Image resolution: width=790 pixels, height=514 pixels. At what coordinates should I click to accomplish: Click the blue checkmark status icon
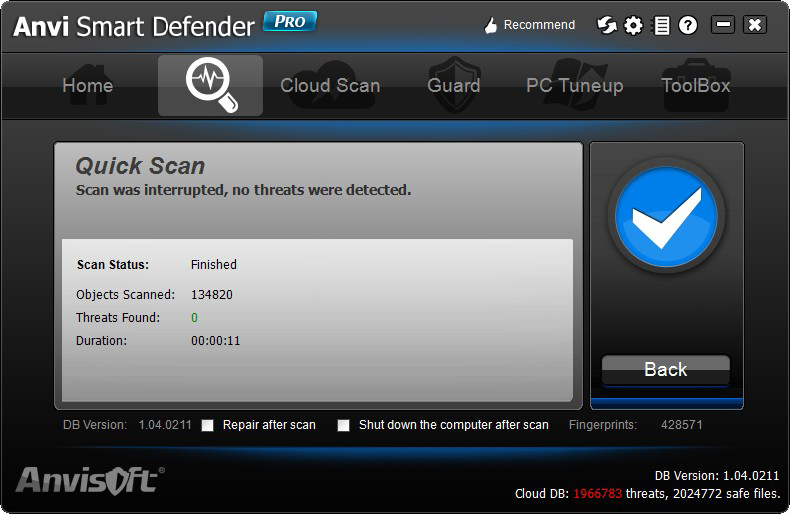tap(666, 216)
